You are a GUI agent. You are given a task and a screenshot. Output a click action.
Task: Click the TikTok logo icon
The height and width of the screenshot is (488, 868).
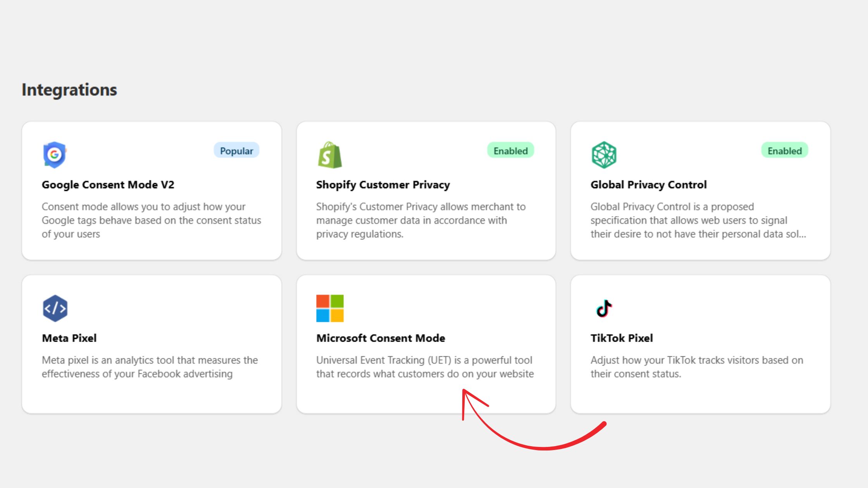[x=604, y=308]
